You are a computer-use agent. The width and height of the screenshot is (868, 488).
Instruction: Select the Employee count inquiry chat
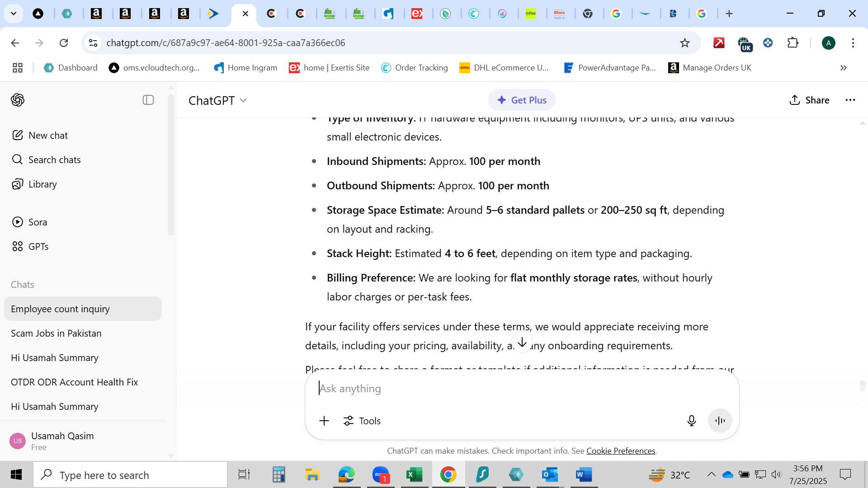coord(83,309)
